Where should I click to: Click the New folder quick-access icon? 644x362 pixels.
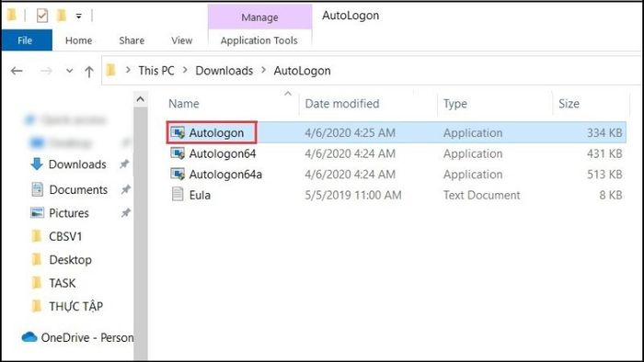(62, 16)
